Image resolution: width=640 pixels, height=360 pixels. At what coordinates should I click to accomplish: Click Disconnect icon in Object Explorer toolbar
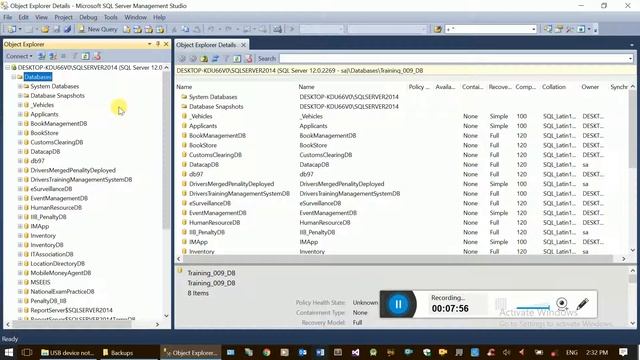click(x=53, y=56)
